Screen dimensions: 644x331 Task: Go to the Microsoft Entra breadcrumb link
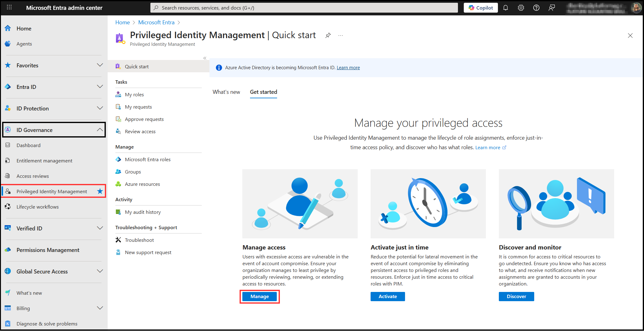(x=156, y=22)
